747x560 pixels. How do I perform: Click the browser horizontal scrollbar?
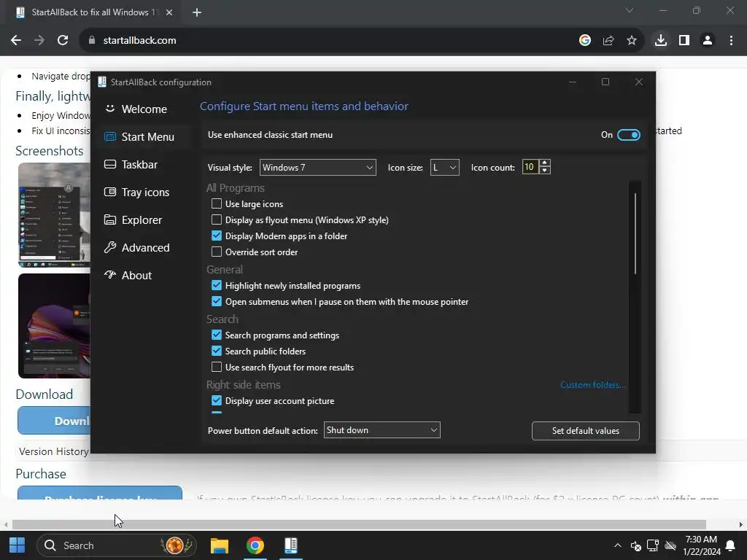[x=359, y=524]
